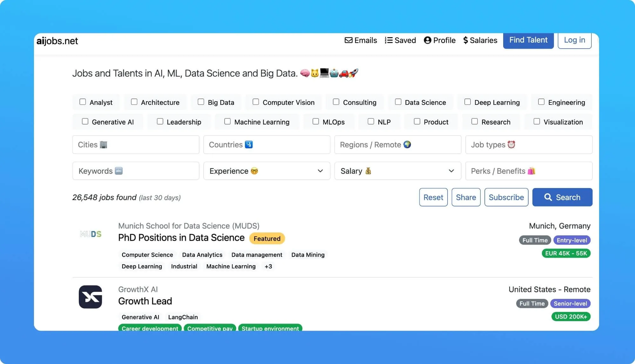The height and width of the screenshot is (364, 635).
Task: Click the magnifier icon in Search button
Action: click(548, 197)
